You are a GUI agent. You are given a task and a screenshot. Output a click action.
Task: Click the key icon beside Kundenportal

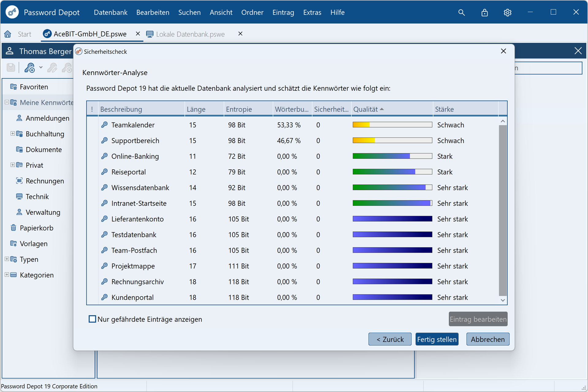pyautogui.click(x=104, y=297)
